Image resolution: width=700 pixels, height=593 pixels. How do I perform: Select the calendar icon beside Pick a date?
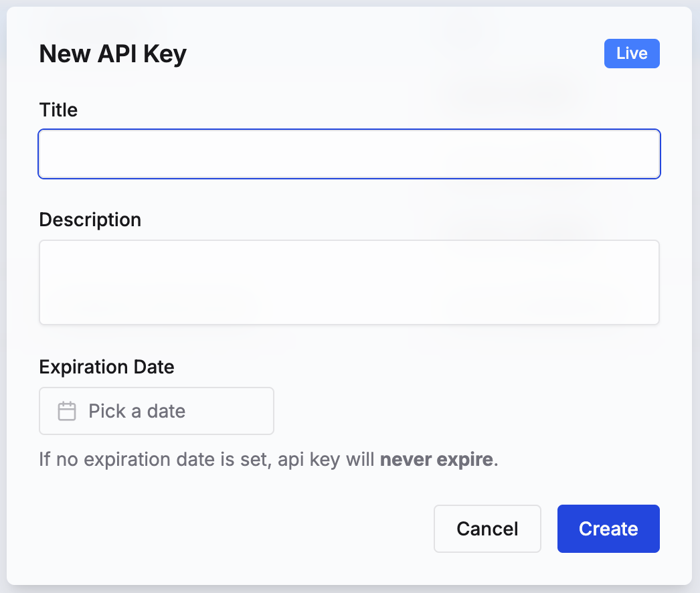click(66, 411)
